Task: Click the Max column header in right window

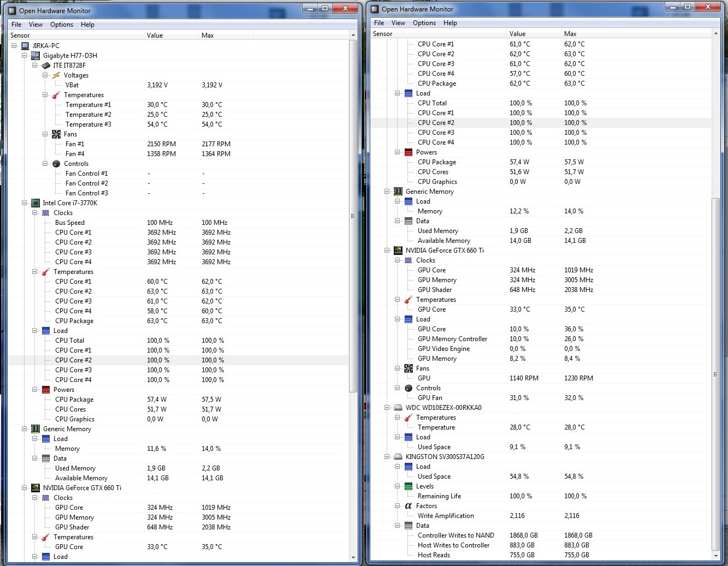Action: (x=570, y=34)
